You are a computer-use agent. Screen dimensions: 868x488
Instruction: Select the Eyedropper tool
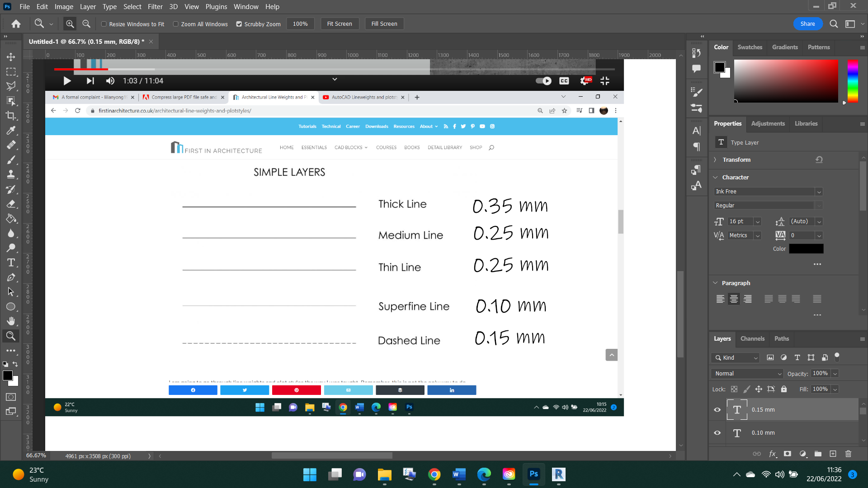coord(11,130)
